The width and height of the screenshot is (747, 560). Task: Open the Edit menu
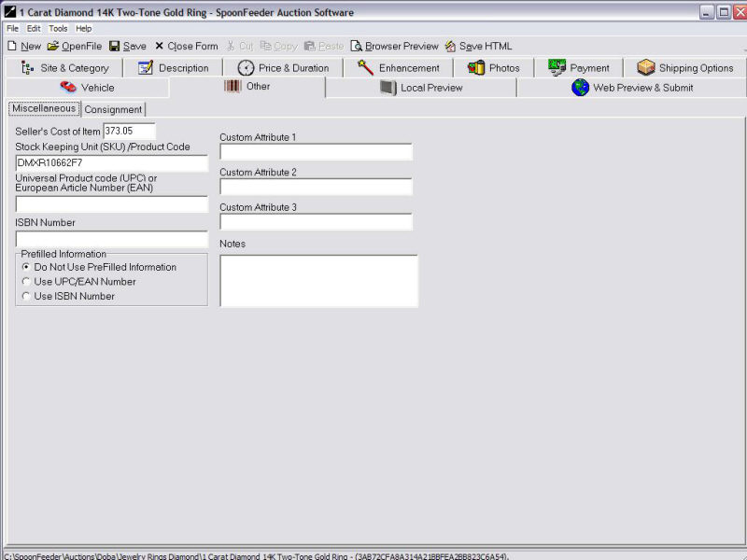click(34, 29)
